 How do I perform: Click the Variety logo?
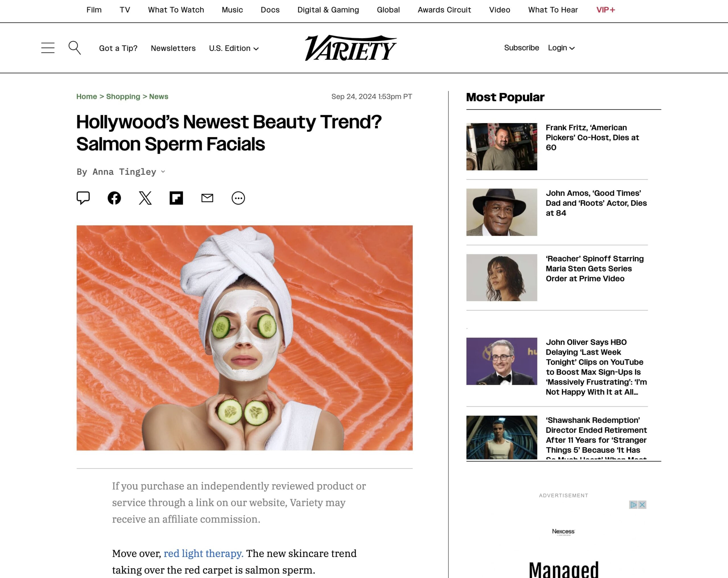pos(351,48)
